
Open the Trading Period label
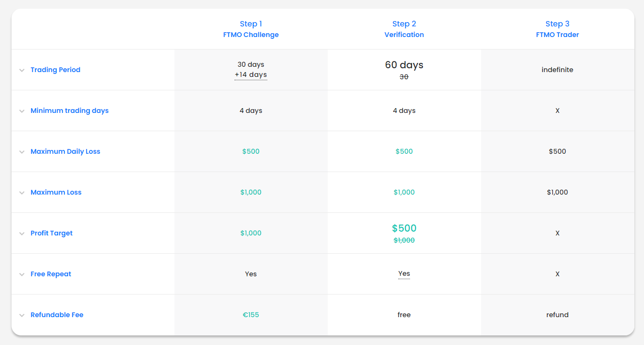pos(55,70)
